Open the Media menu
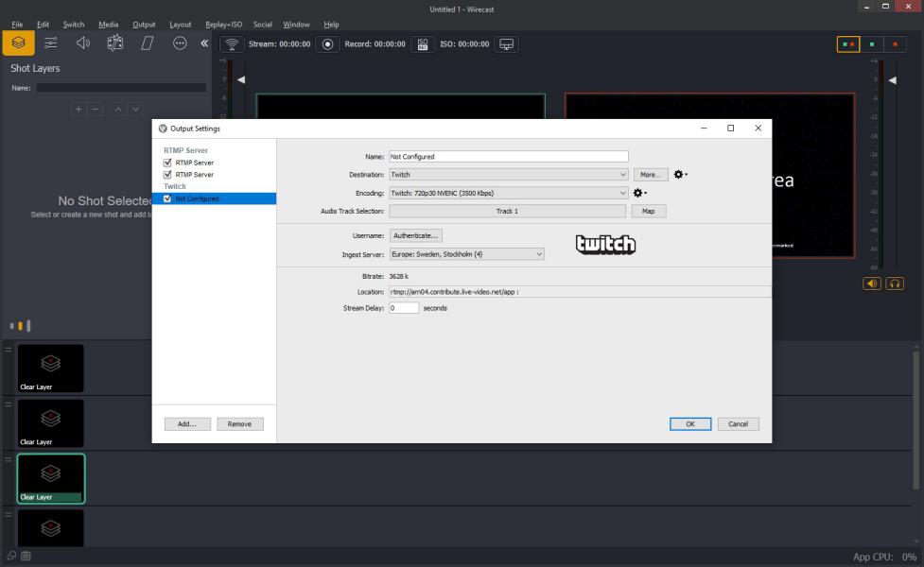 click(x=109, y=25)
